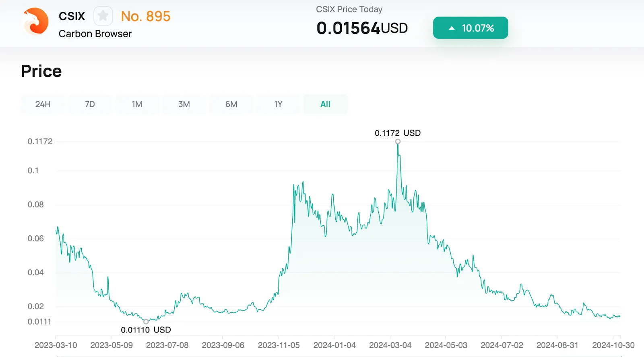Click the 2023-09-06 date label
644x357 pixels.
[x=223, y=345]
